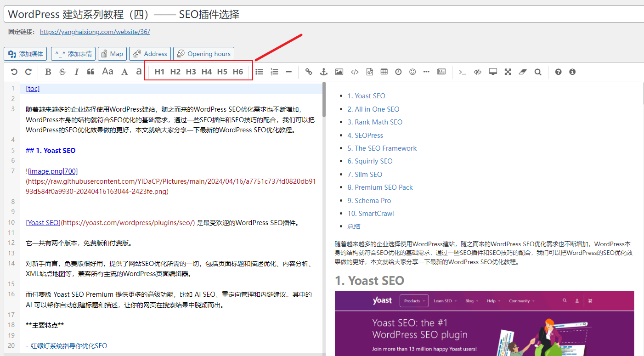Screen dimensions: 644x356
Task: Insert an H5 heading
Action: [x=222, y=72]
